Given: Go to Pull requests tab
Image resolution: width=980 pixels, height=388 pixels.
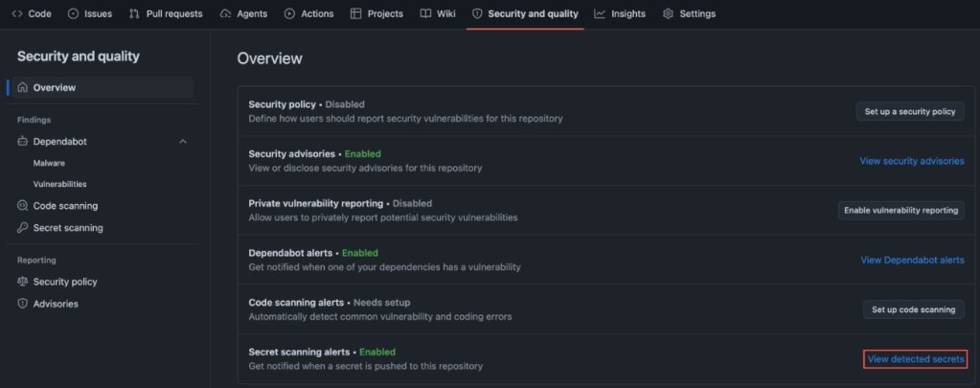Looking at the screenshot, I should pos(166,13).
